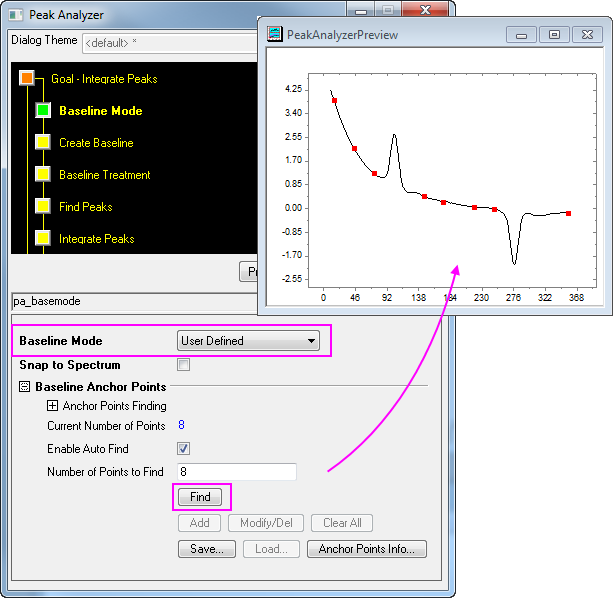Close the PeakAnalyzerPreview window
The height and width of the screenshot is (598, 613).
[x=587, y=35]
